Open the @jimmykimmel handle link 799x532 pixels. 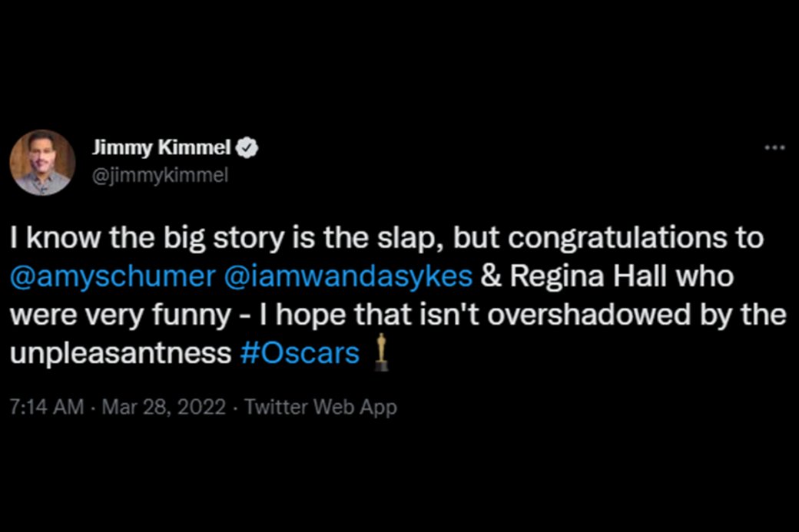[x=160, y=176]
